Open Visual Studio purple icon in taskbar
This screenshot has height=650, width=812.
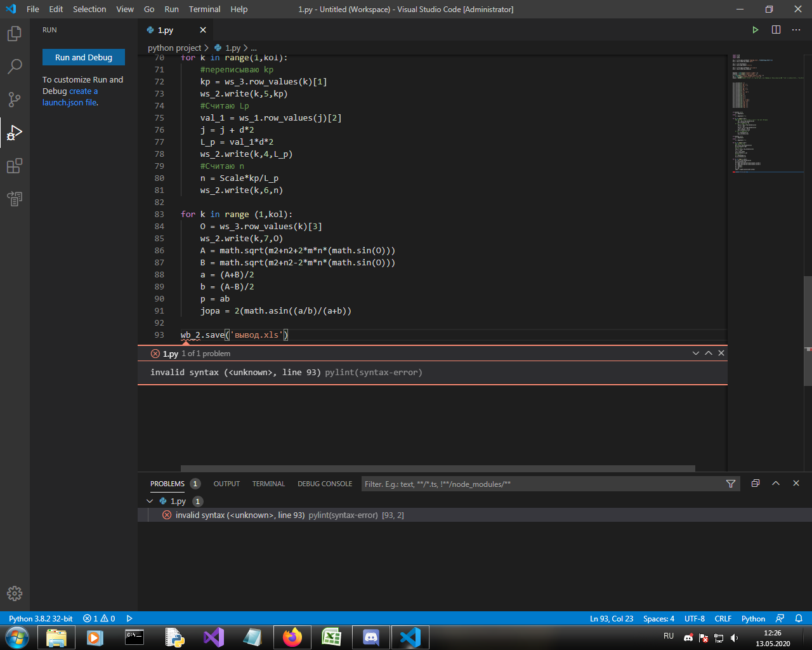(214, 637)
